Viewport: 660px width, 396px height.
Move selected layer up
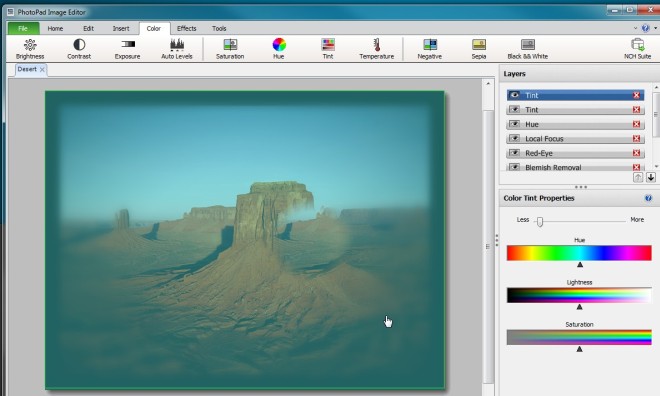638,177
